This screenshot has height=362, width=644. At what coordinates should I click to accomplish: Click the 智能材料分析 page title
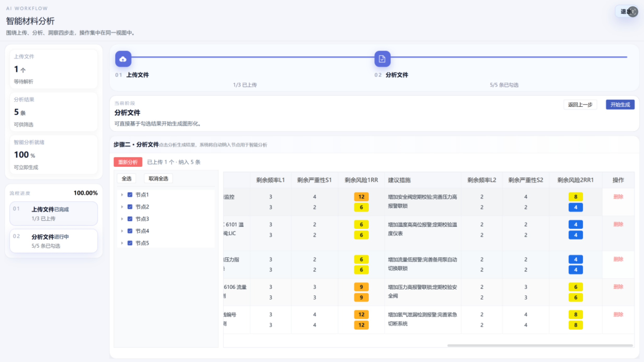pyautogui.click(x=30, y=21)
